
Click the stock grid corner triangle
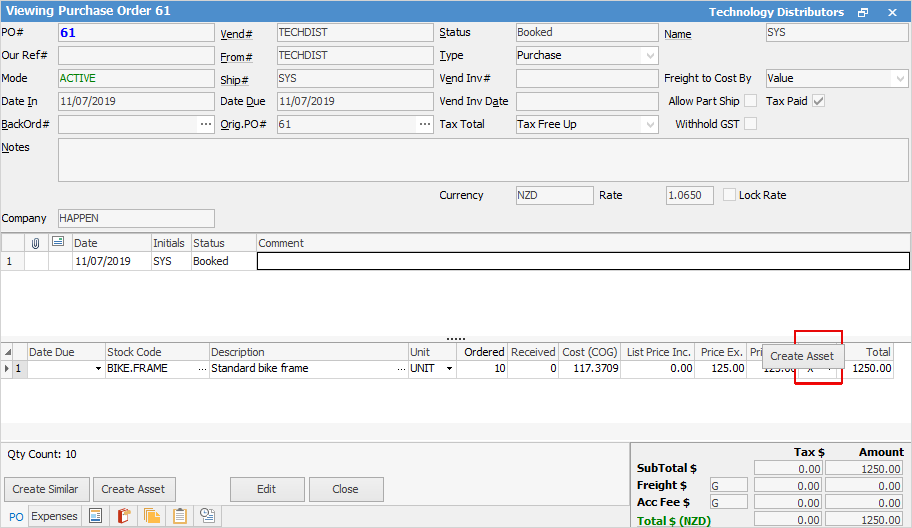[x=8, y=352]
